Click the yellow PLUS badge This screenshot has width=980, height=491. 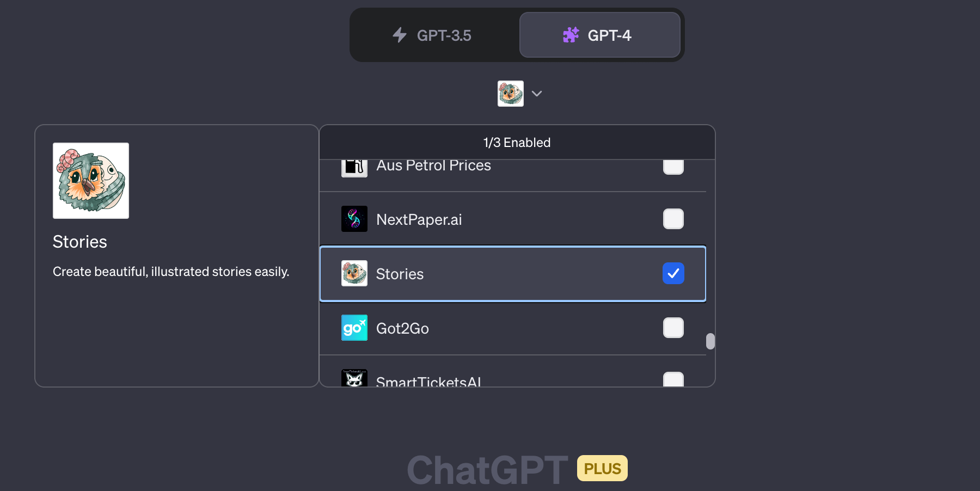click(602, 468)
